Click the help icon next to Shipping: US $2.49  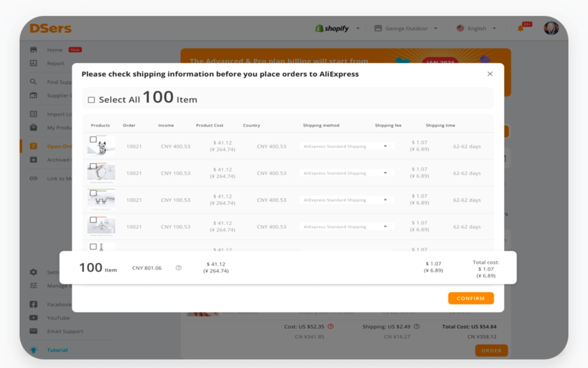[417, 326]
